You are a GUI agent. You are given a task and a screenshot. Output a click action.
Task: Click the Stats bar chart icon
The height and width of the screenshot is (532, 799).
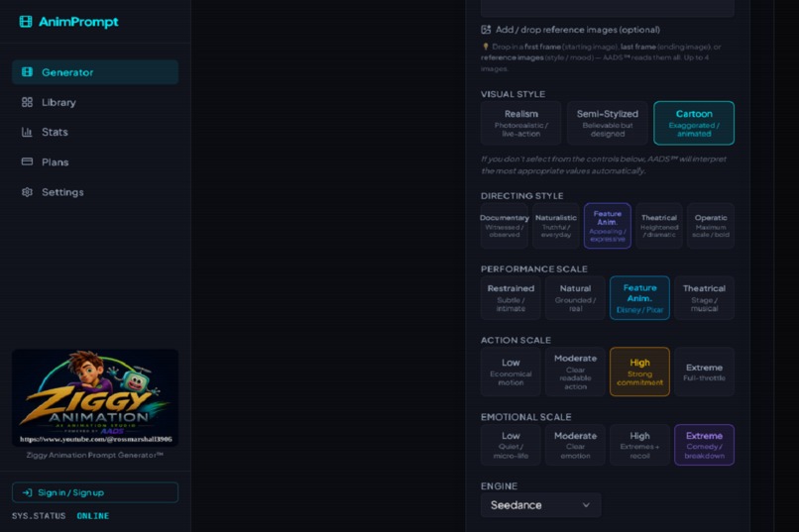(27, 132)
